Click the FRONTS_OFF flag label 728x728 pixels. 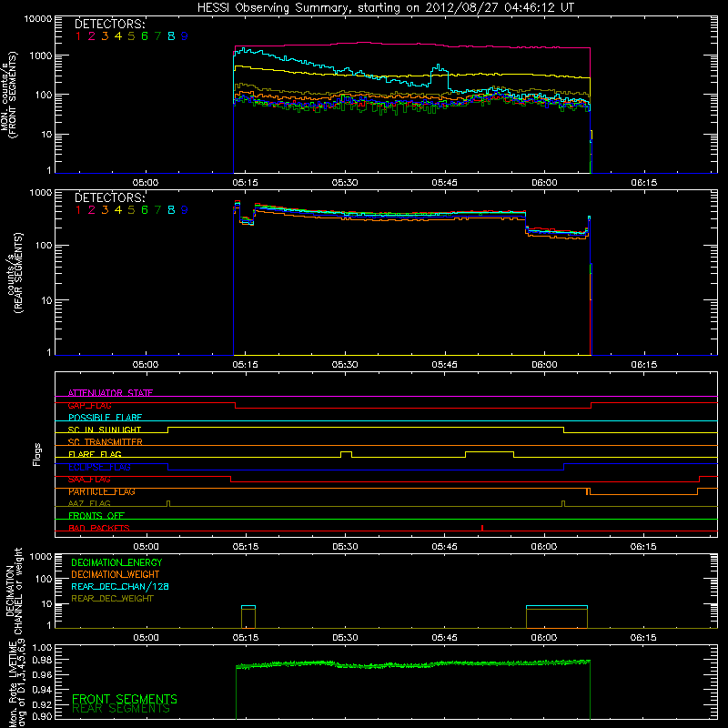pos(96,516)
